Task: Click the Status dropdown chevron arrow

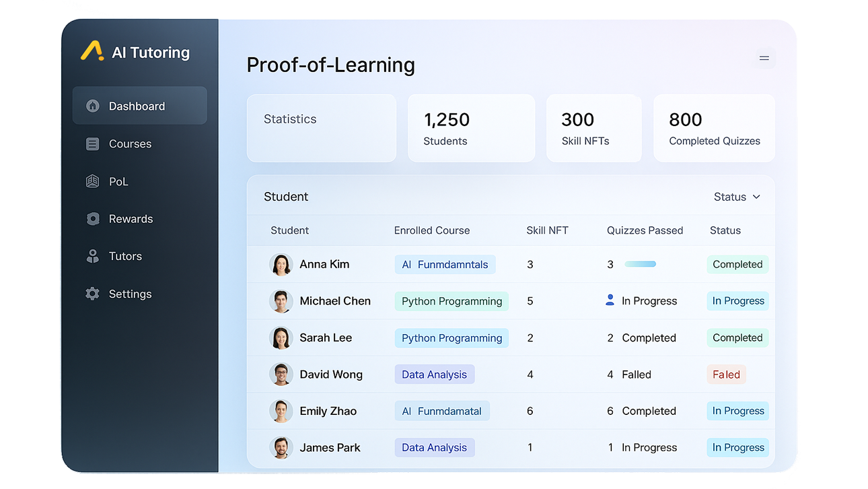Action: pyautogui.click(x=756, y=197)
